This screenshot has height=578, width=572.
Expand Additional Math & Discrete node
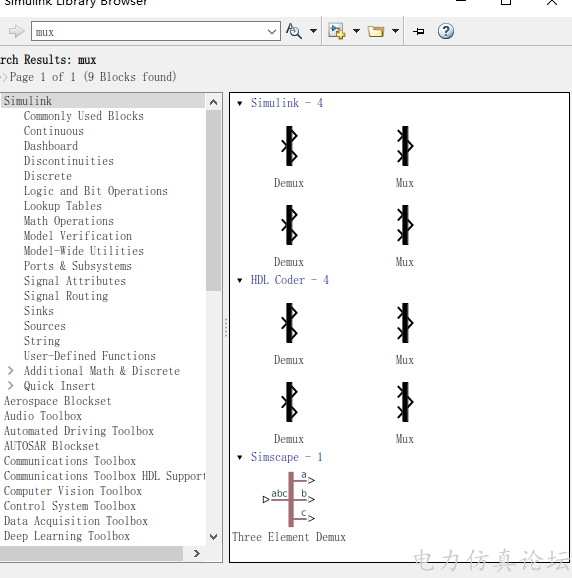[x=11, y=370]
